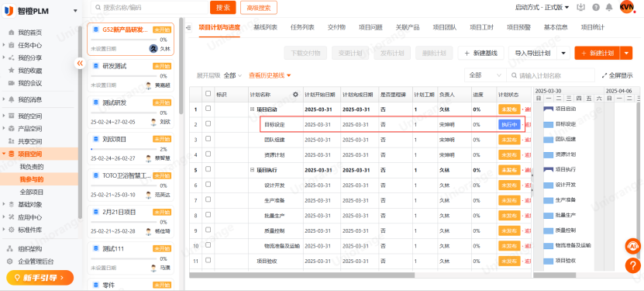This screenshot has height=291, width=644.
Task: Open the help question mark icon in top bar
Action: tap(596, 8)
